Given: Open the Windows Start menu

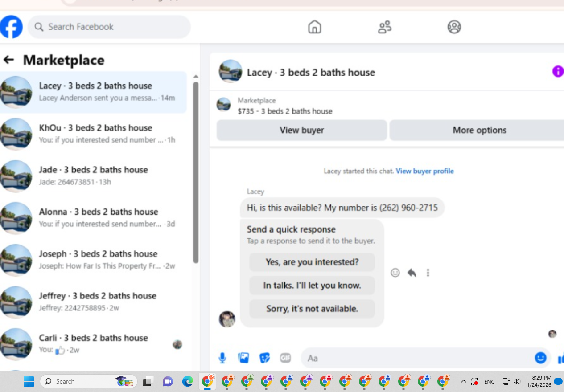Looking at the screenshot, I should pos(29,381).
